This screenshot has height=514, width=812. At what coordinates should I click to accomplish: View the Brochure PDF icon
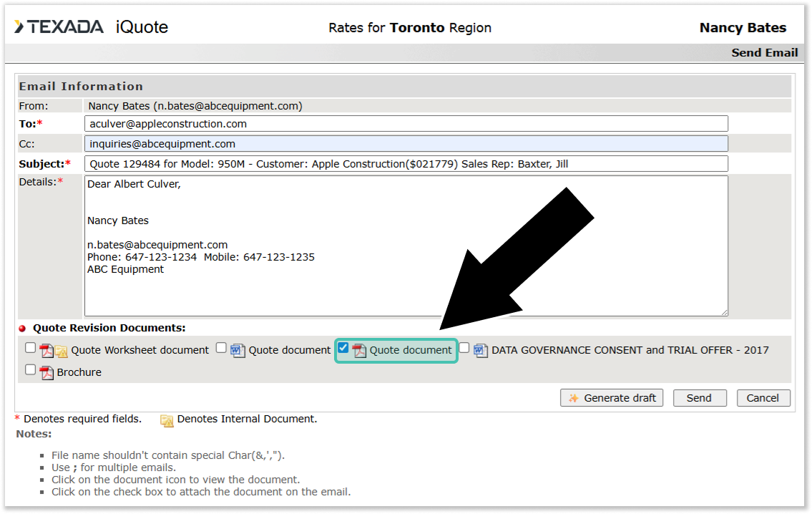[47, 372]
